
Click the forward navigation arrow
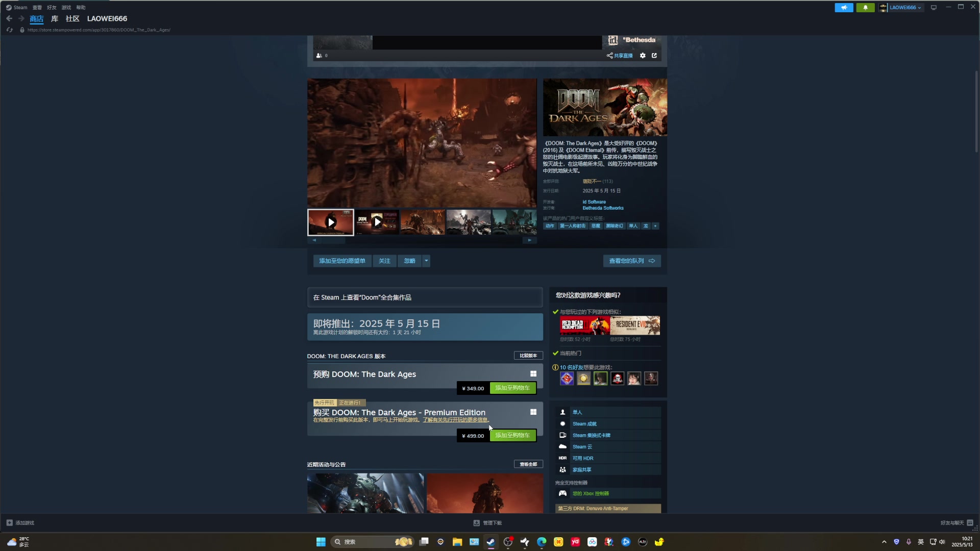tap(21, 19)
